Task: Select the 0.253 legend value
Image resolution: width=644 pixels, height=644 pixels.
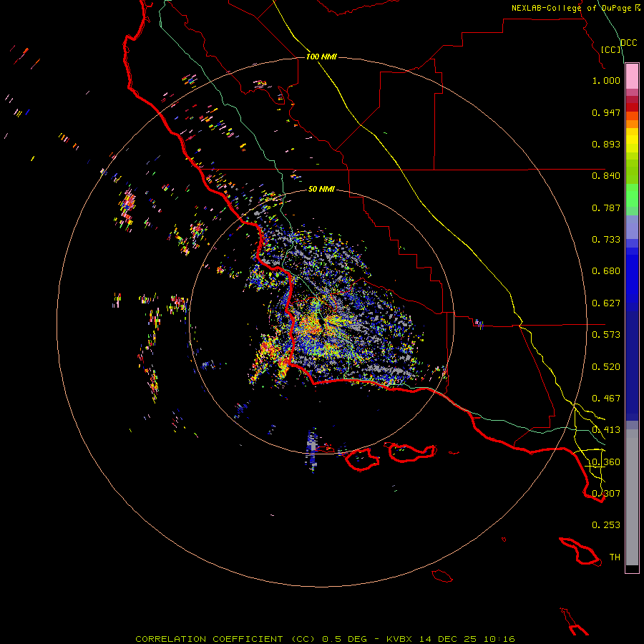Action: [606, 525]
